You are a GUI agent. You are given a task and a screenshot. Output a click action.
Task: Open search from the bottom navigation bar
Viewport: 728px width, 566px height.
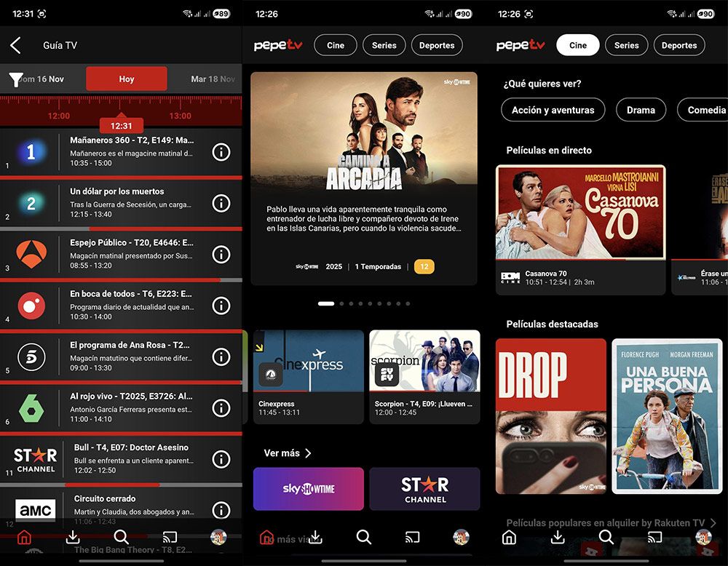click(121, 537)
